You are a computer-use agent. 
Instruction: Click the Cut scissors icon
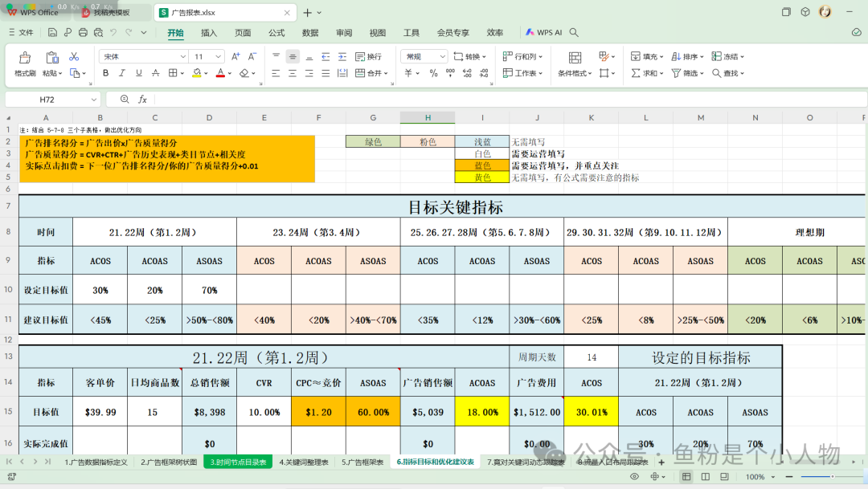pyautogui.click(x=74, y=56)
